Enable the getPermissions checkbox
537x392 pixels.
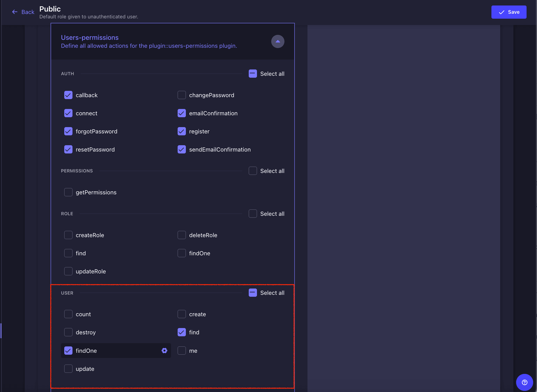(x=68, y=192)
